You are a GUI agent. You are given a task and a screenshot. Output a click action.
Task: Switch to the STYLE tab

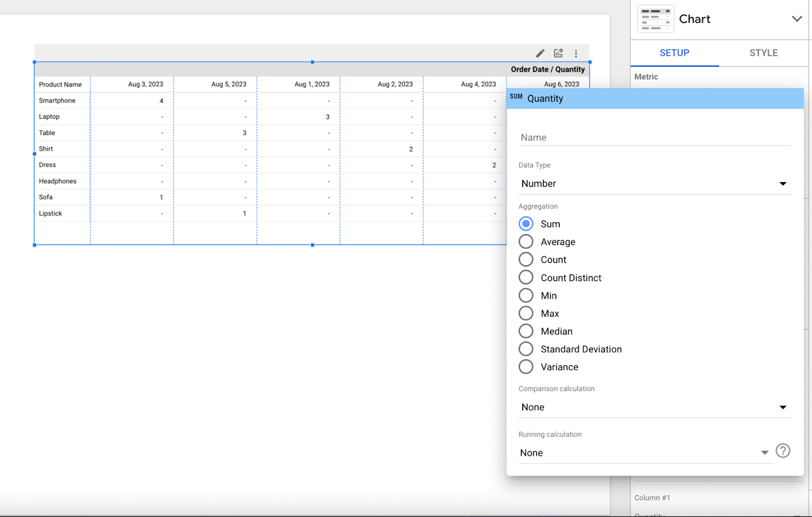tap(763, 53)
